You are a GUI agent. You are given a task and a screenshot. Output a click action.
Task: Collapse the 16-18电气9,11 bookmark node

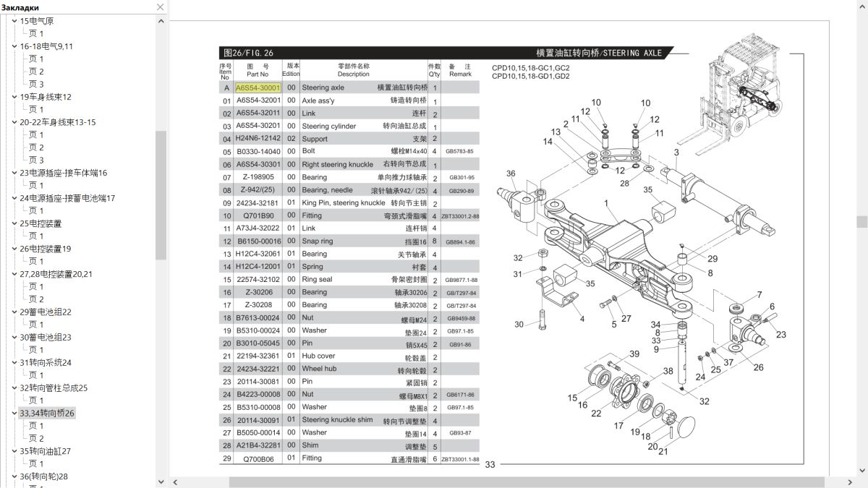(x=14, y=46)
